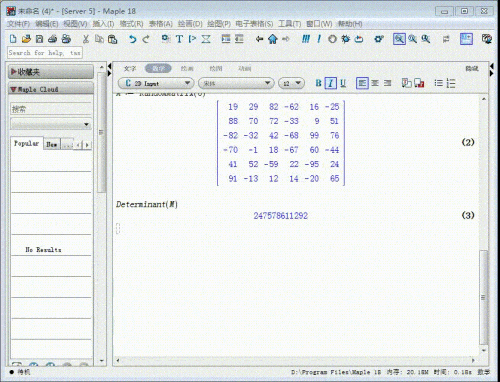This screenshot has height=382, width=500.
Task: Click the Sigma sum icon
Action: [206, 39]
